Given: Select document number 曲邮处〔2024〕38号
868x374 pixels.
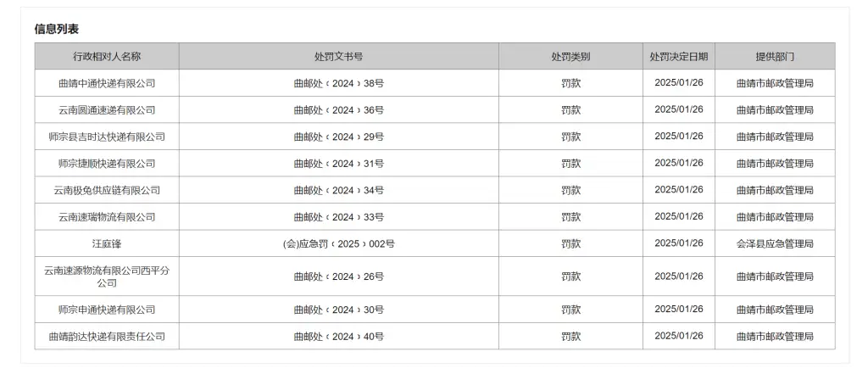Looking at the screenshot, I should point(338,83).
